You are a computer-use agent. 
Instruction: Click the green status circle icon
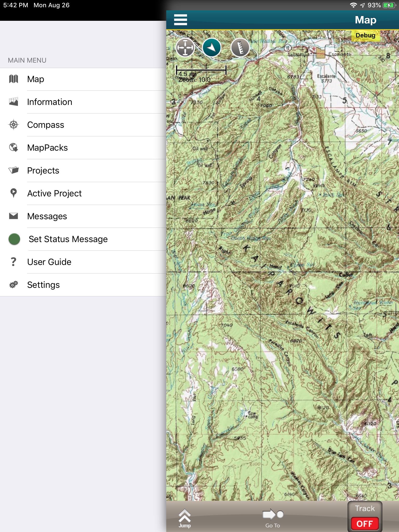coord(14,239)
